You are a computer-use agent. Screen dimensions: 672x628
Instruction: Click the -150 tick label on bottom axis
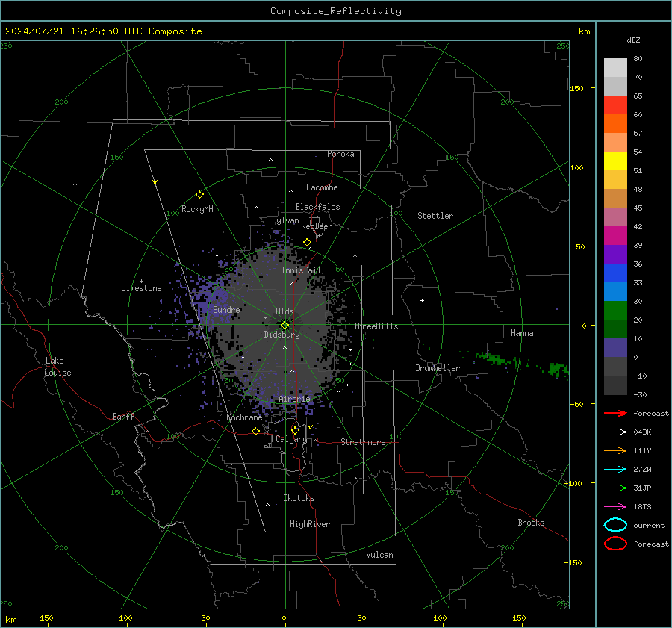44,618
